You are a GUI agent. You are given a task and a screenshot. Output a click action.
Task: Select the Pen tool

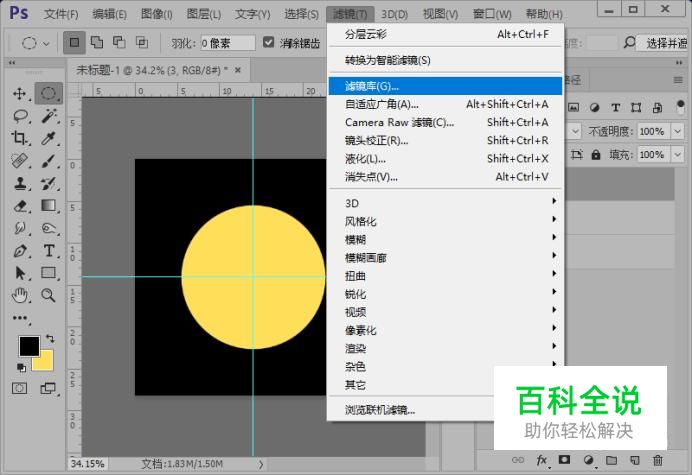point(20,251)
